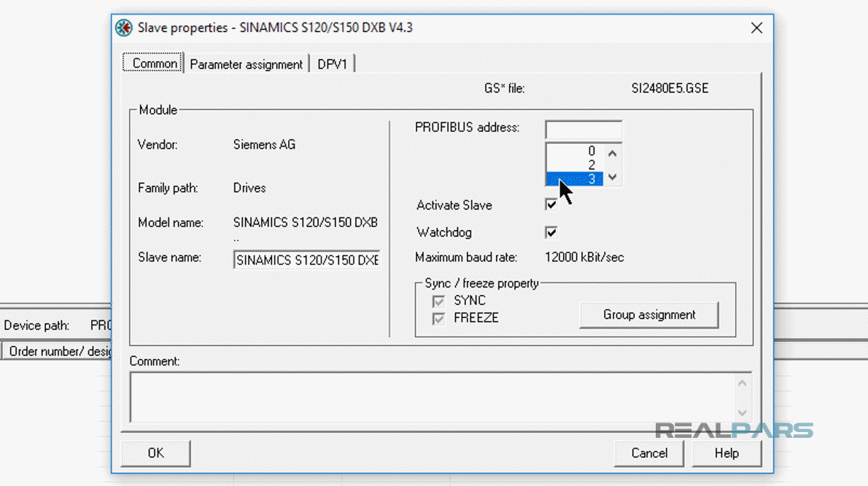This screenshot has width=868, height=486.
Task: Click the Model name SINAMICS S120/S150 DXB
Action: [x=306, y=223]
